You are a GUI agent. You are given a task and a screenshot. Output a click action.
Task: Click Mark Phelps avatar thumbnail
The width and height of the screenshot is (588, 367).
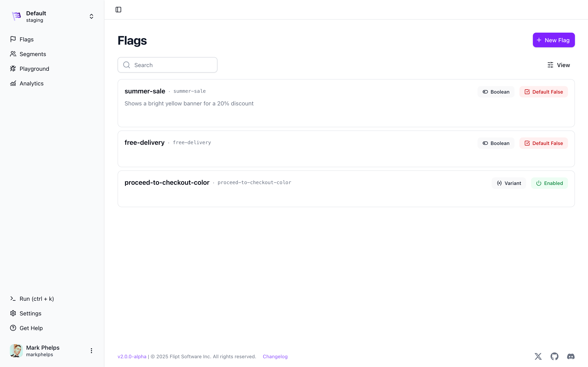(x=16, y=351)
